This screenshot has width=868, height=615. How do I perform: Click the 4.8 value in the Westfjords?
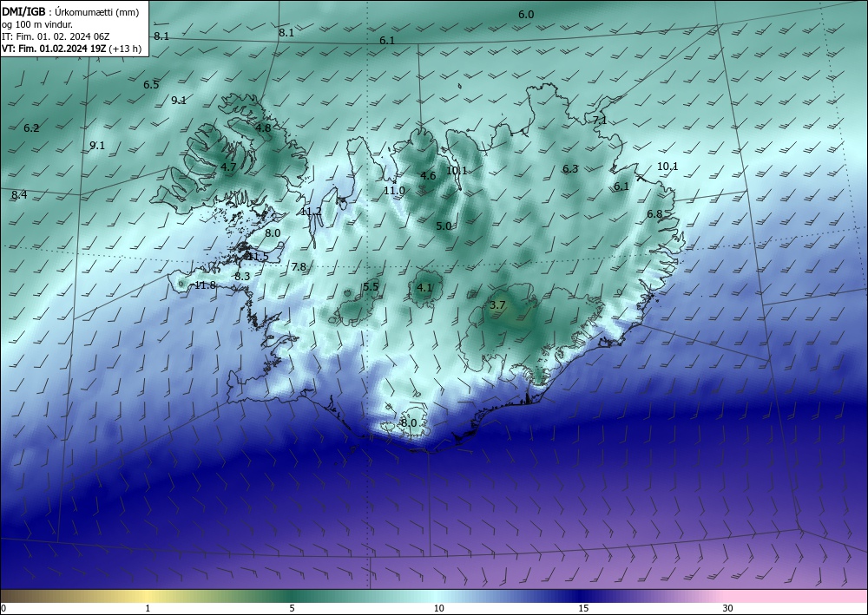[263, 128]
